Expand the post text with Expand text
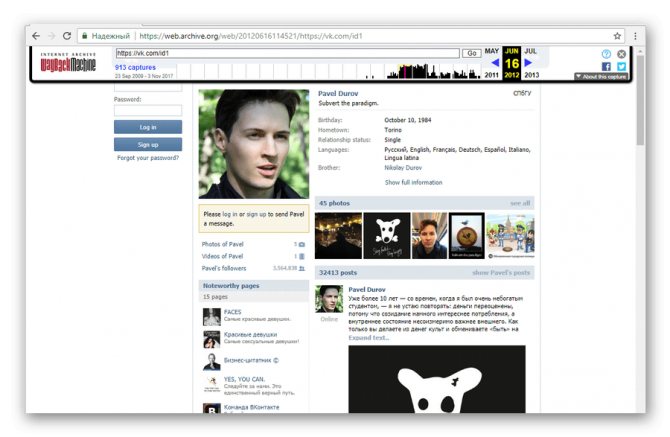Viewport: 670px width, 437px height. point(368,337)
